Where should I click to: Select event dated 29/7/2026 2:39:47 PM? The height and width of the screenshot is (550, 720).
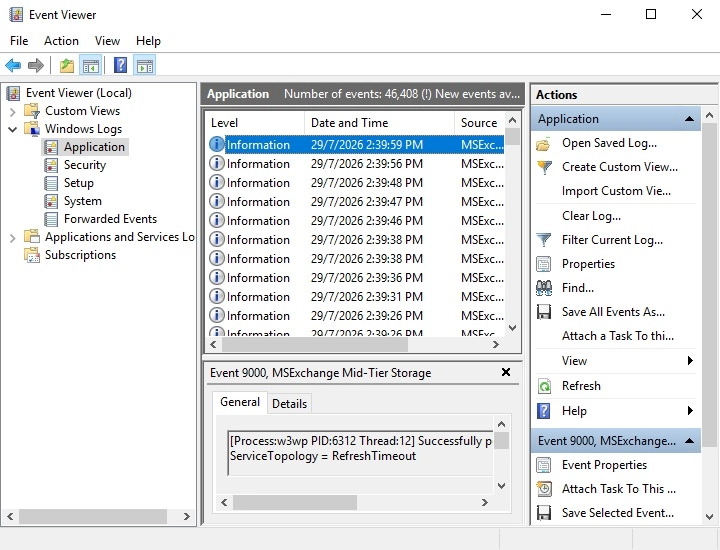point(356,202)
